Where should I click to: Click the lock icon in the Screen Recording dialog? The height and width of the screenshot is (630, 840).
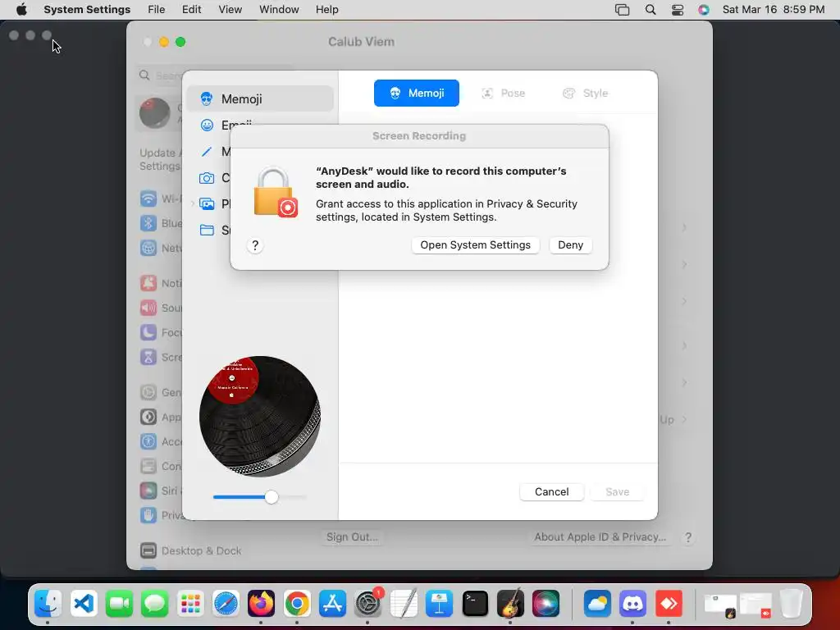275,193
